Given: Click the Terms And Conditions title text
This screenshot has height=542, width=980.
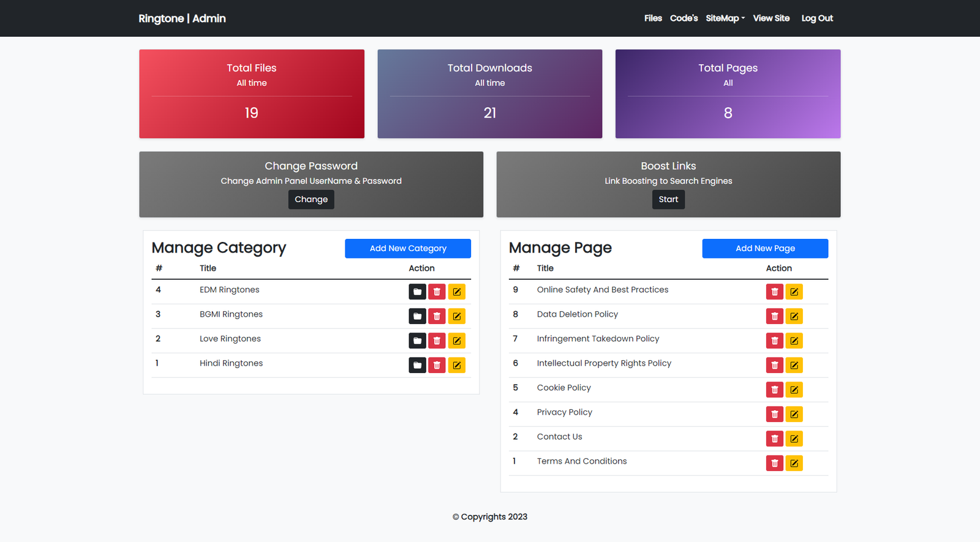Looking at the screenshot, I should (582, 461).
